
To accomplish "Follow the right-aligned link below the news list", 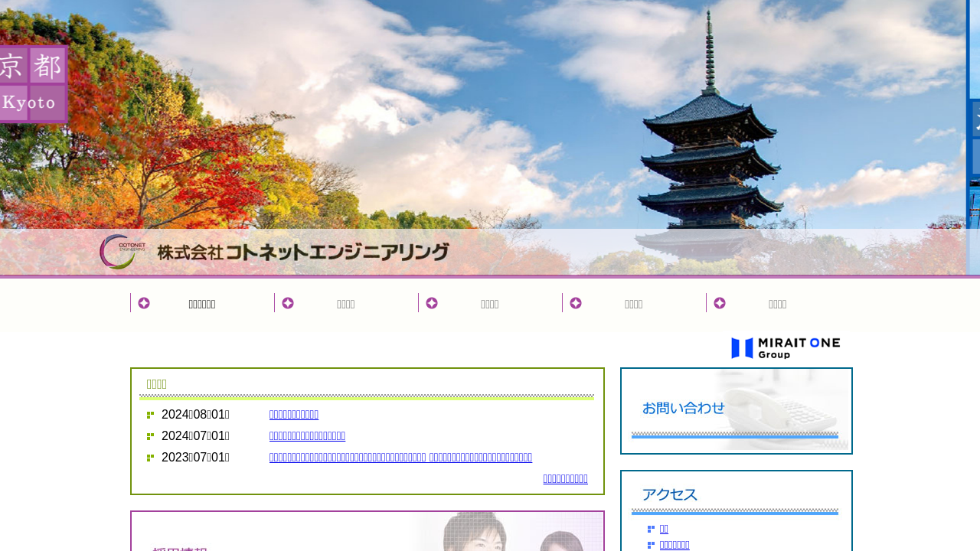I will point(565,479).
